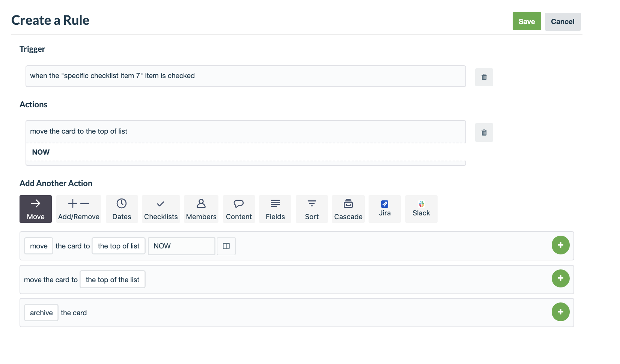Add the archive card action
This screenshot has height=364, width=620.
coord(560,311)
